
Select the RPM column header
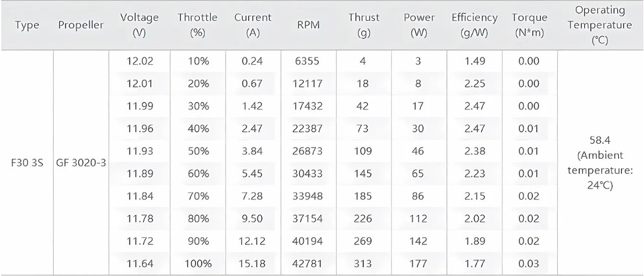click(309, 25)
